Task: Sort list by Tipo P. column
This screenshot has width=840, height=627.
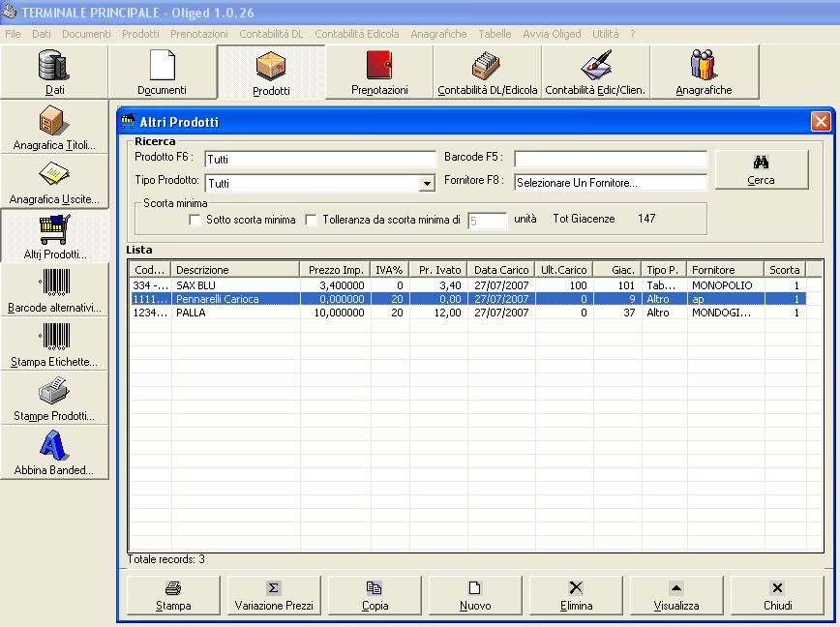Action: point(664,270)
